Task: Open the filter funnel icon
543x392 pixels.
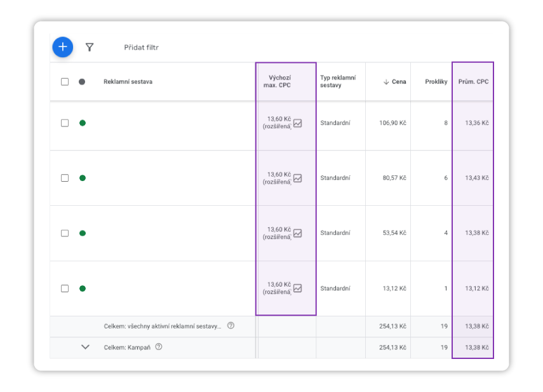Action: click(90, 47)
